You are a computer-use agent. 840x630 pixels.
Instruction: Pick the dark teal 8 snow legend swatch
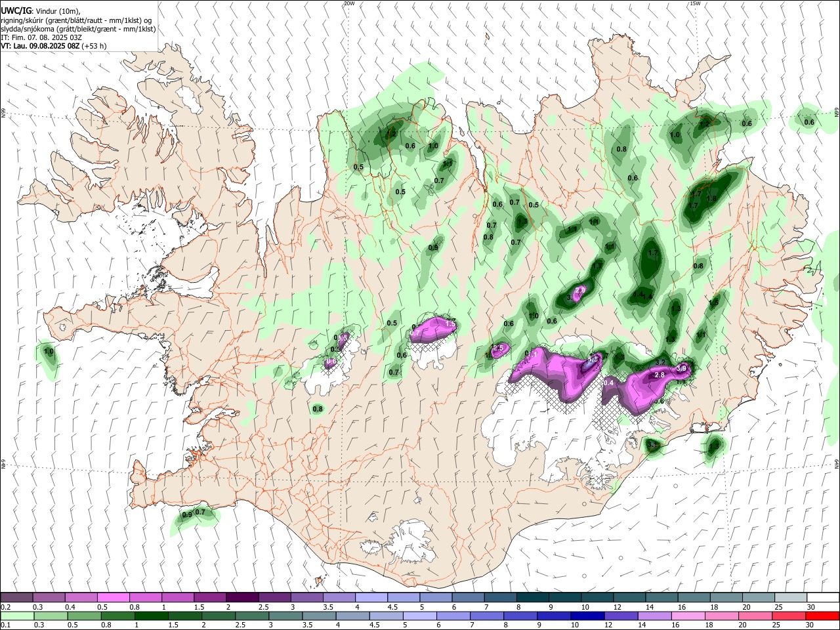pyautogui.click(x=533, y=598)
